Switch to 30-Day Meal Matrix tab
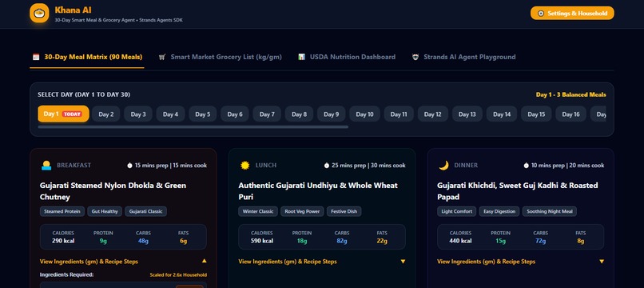 coord(87,57)
